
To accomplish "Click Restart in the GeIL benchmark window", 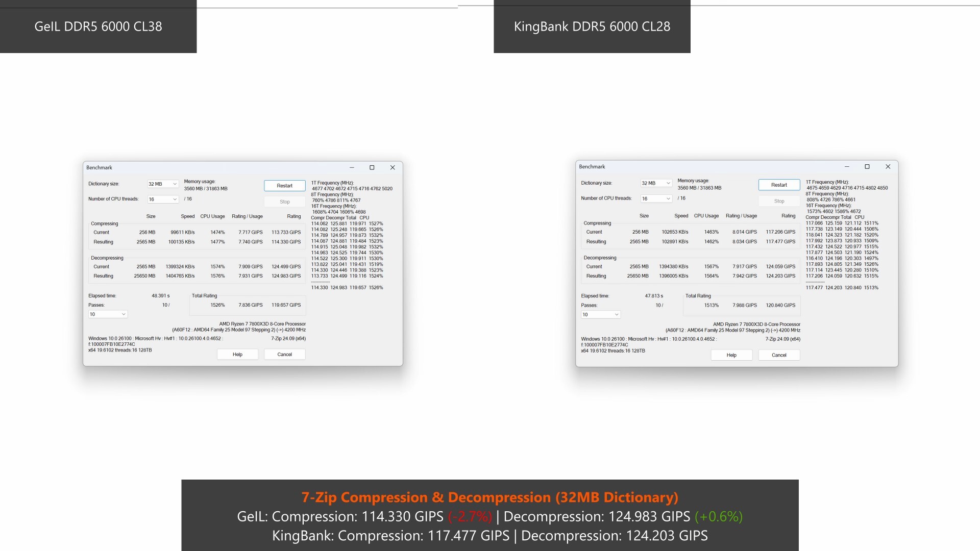I will (x=284, y=186).
